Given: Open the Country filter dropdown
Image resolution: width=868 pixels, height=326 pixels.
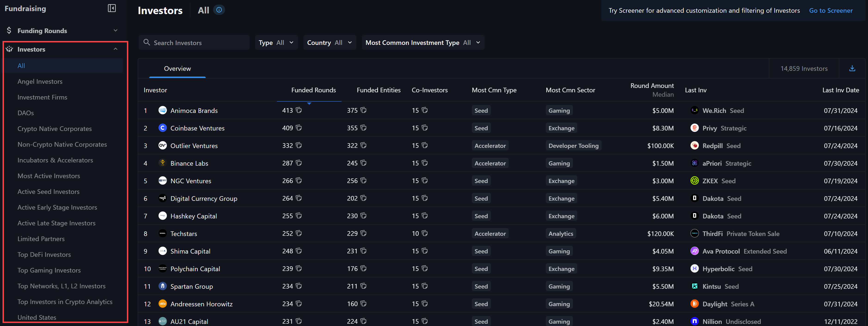Looking at the screenshot, I should point(330,43).
